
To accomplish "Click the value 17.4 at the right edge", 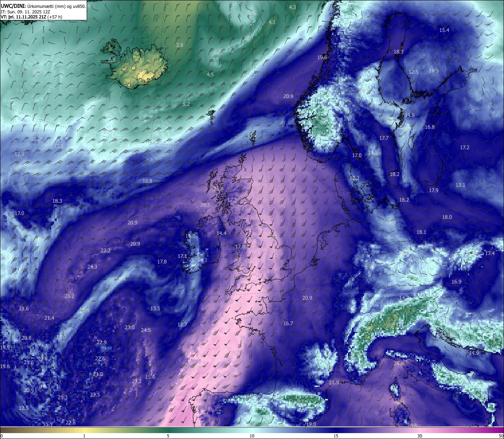I will (x=490, y=254).
